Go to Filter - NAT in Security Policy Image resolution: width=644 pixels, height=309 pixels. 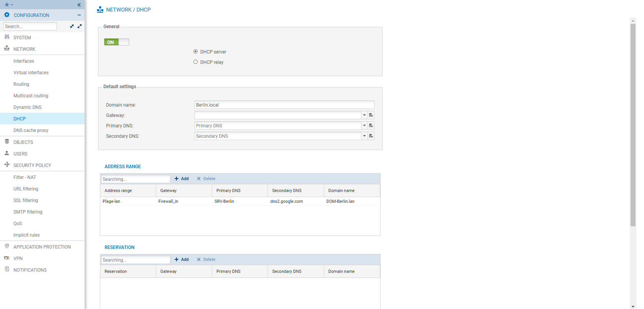pos(25,177)
